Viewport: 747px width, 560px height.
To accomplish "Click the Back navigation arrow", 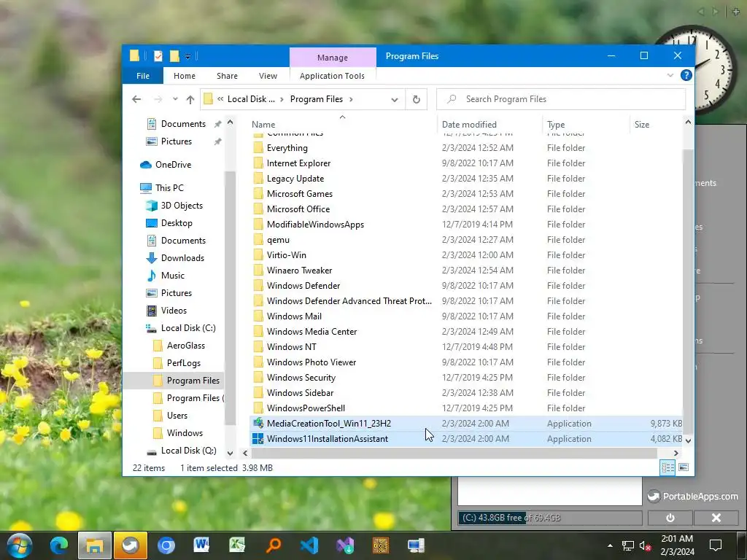I will (136, 99).
